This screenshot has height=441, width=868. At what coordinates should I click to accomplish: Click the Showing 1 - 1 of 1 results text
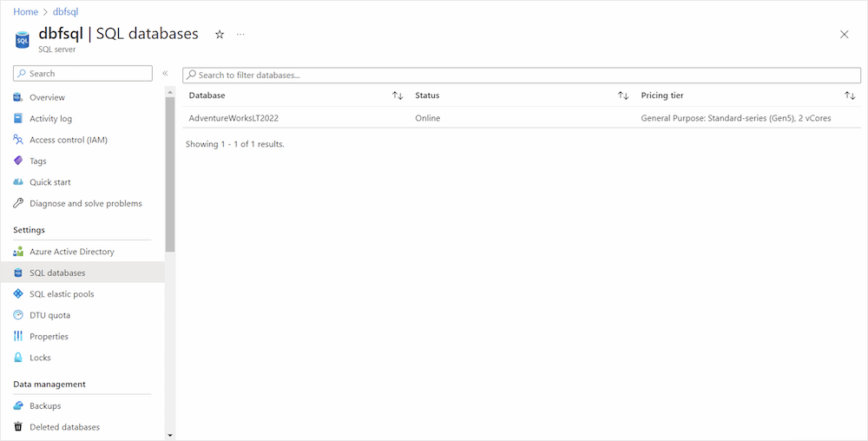[x=234, y=144]
